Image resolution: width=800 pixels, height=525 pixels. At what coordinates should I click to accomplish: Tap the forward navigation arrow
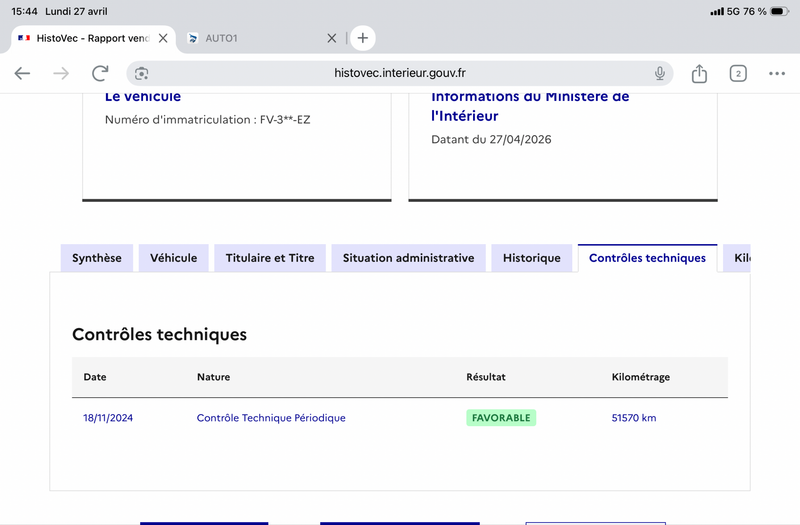point(61,73)
